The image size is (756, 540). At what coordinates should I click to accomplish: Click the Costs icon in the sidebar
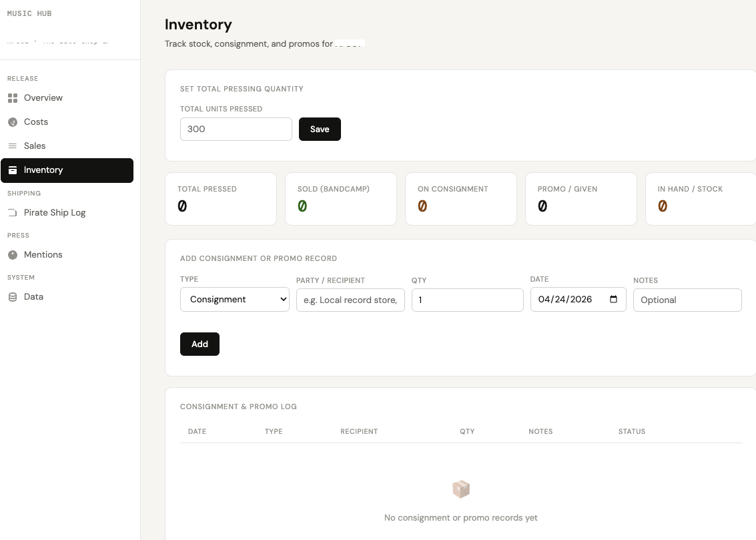pos(13,121)
